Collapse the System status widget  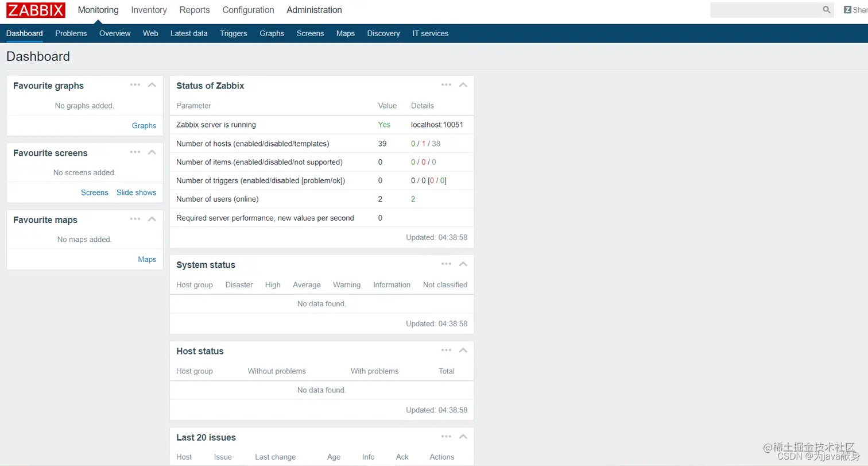pyautogui.click(x=463, y=264)
